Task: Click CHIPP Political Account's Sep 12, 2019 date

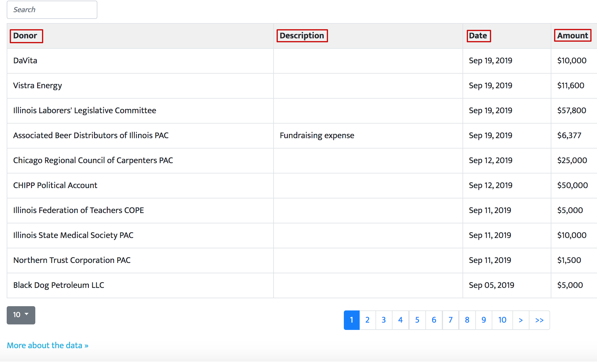Action: tap(507, 186)
